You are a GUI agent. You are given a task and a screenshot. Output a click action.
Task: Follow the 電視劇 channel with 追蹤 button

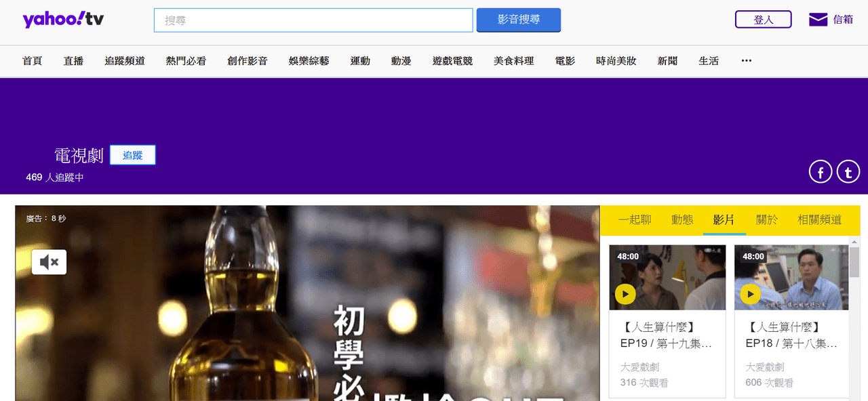pyautogui.click(x=133, y=155)
